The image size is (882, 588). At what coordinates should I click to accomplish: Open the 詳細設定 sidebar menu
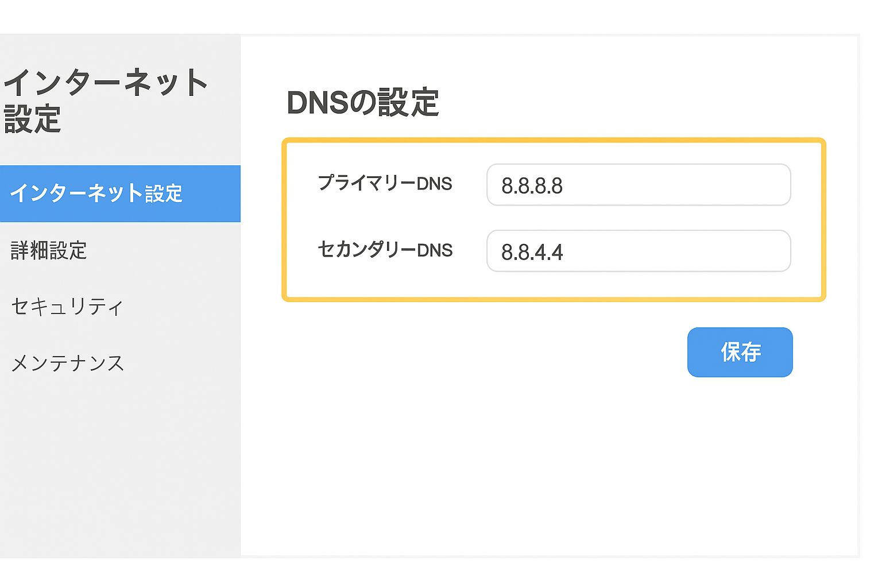[x=49, y=250]
